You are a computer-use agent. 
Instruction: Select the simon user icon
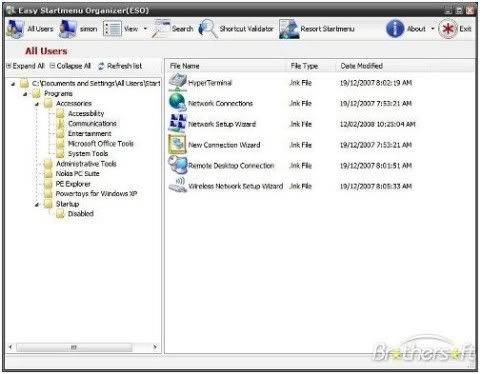[68, 29]
